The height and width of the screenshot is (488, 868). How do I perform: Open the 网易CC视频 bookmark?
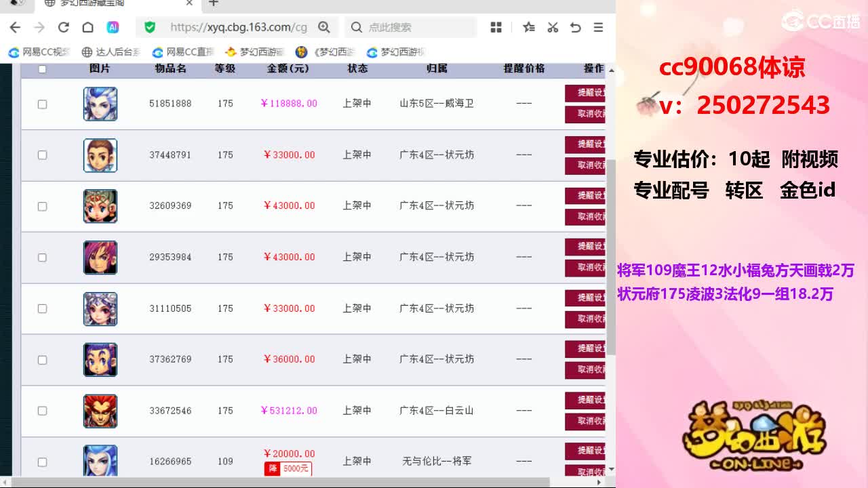tap(39, 52)
